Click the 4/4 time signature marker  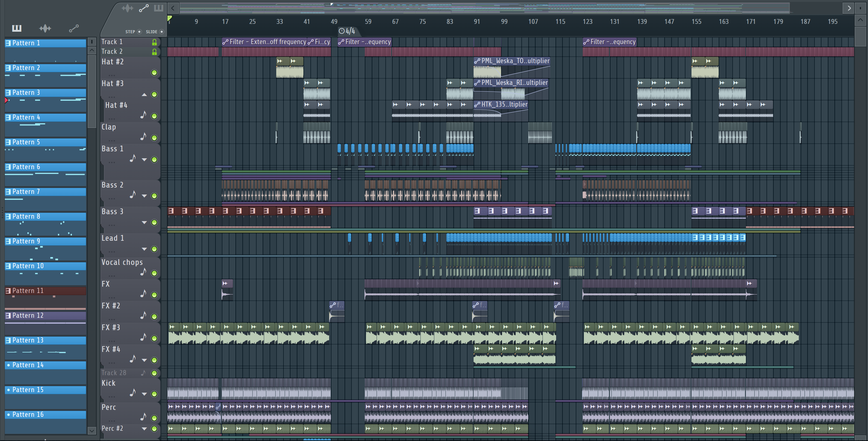pyautogui.click(x=347, y=31)
